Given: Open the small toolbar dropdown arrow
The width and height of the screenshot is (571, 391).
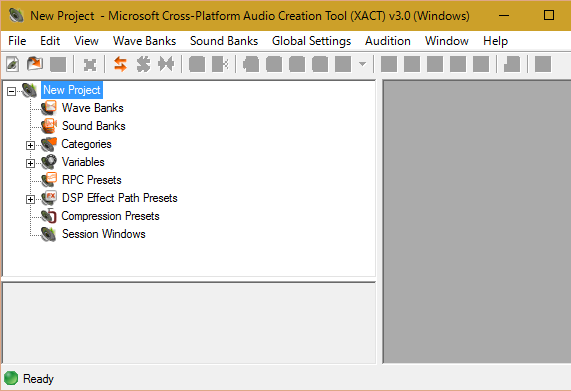Looking at the screenshot, I should pyautogui.click(x=362, y=64).
